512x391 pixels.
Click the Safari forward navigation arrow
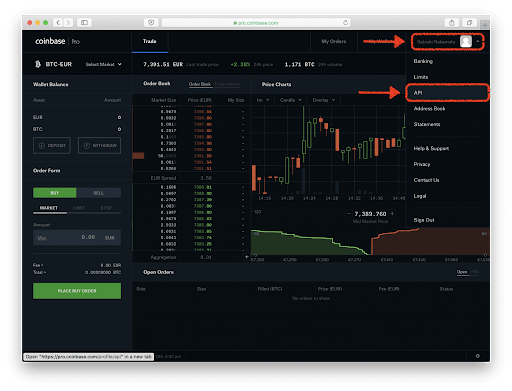[x=68, y=23]
